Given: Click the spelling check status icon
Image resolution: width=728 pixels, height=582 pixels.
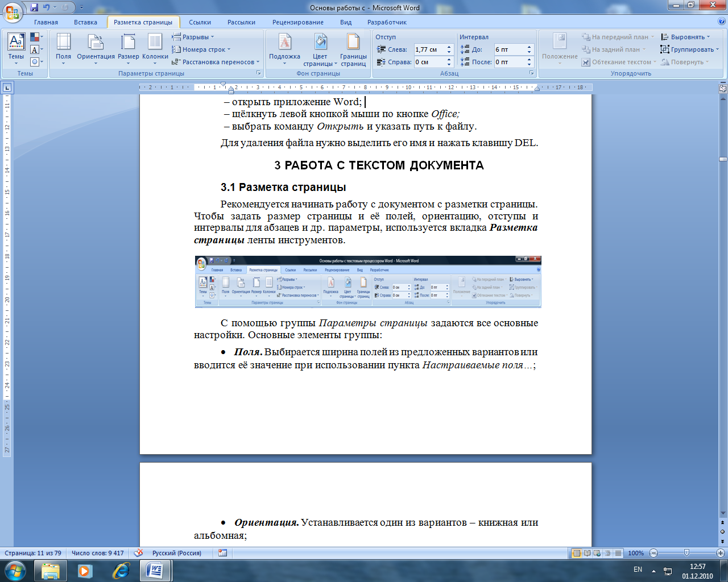Looking at the screenshot, I should 138,553.
